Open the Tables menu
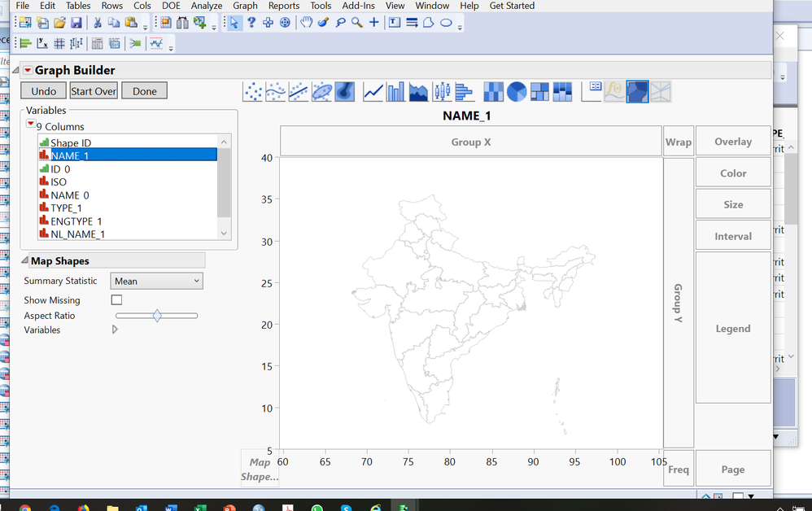 (78, 6)
